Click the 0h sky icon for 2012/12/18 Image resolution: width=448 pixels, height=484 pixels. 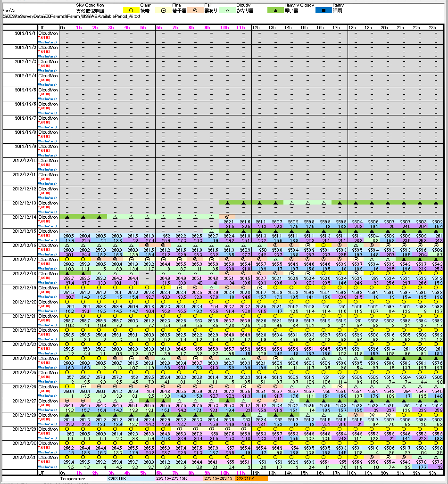tap(67, 273)
